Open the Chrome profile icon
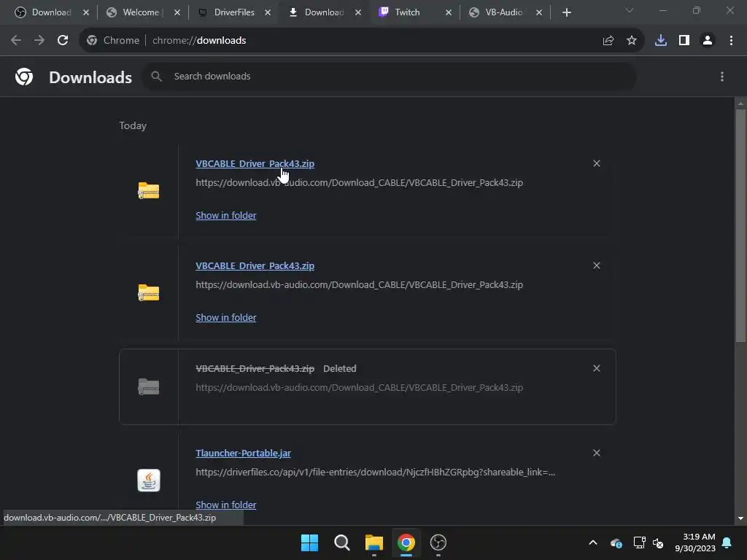Viewport: 747px width, 560px height. (708, 41)
